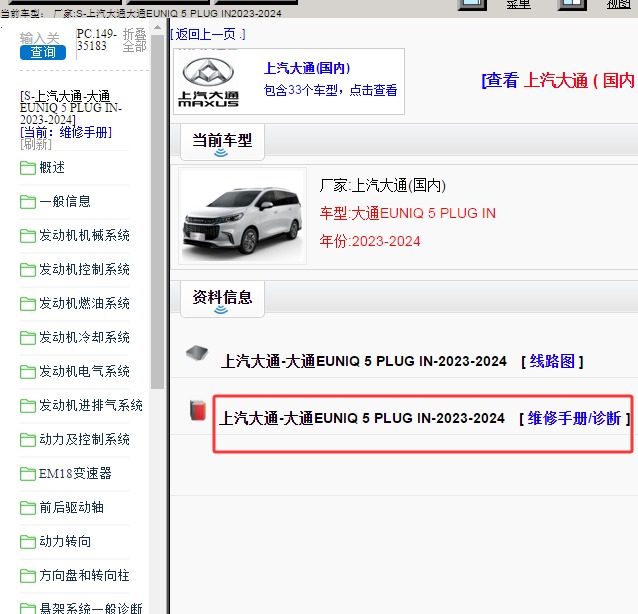This screenshot has width=638, height=614.
Task: Click the 动力及控制系统 folder icon
Action: point(28,439)
